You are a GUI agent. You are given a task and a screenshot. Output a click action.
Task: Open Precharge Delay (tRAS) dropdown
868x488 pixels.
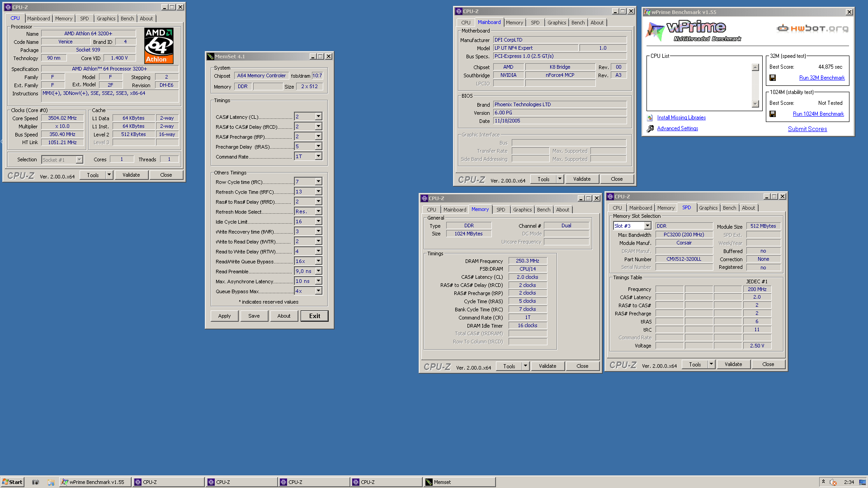[318, 146]
